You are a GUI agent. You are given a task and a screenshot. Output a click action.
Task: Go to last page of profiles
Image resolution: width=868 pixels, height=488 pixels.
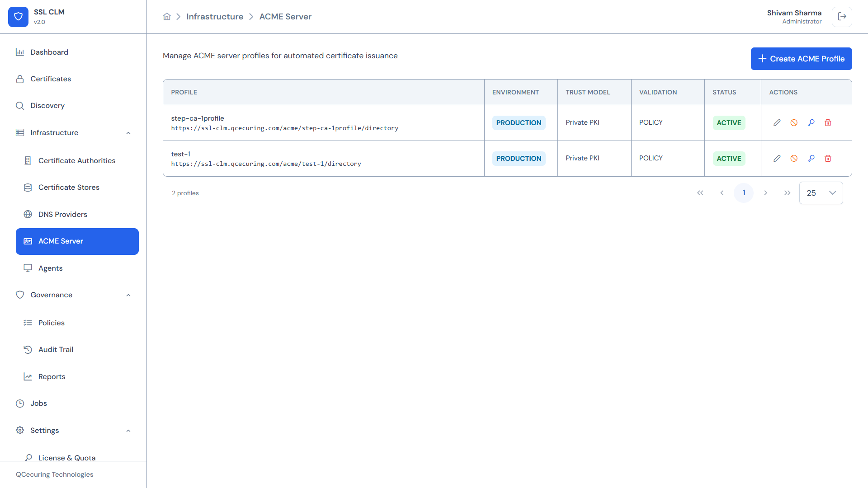coord(787,193)
